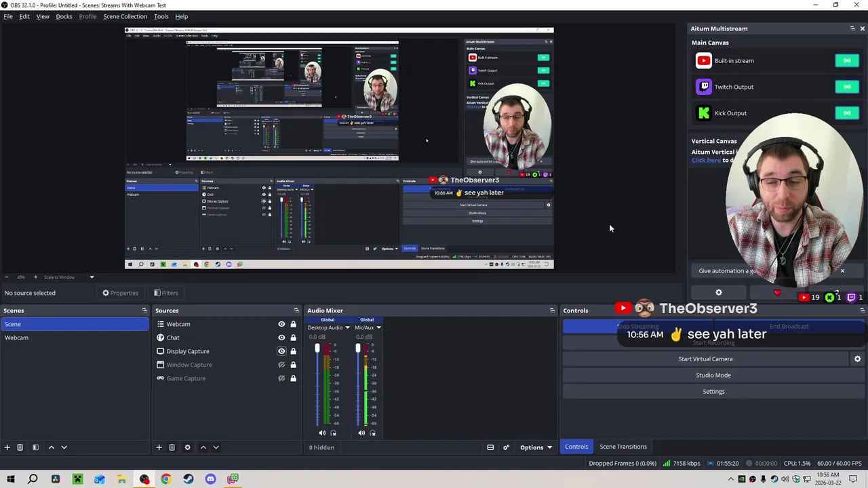Move source up arrow in Sources dock
The width and height of the screenshot is (868, 488).
pyautogui.click(x=203, y=447)
